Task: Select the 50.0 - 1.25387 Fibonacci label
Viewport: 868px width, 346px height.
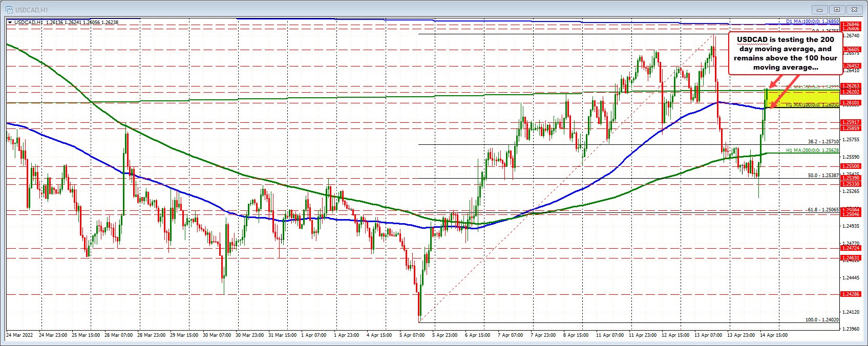Action: pyautogui.click(x=823, y=175)
